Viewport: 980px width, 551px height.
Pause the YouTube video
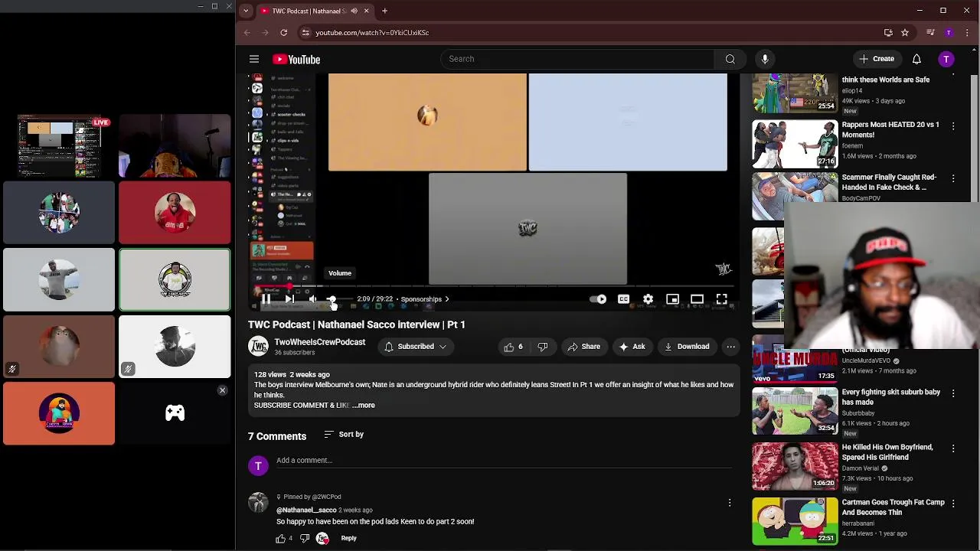click(x=266, y=299)
